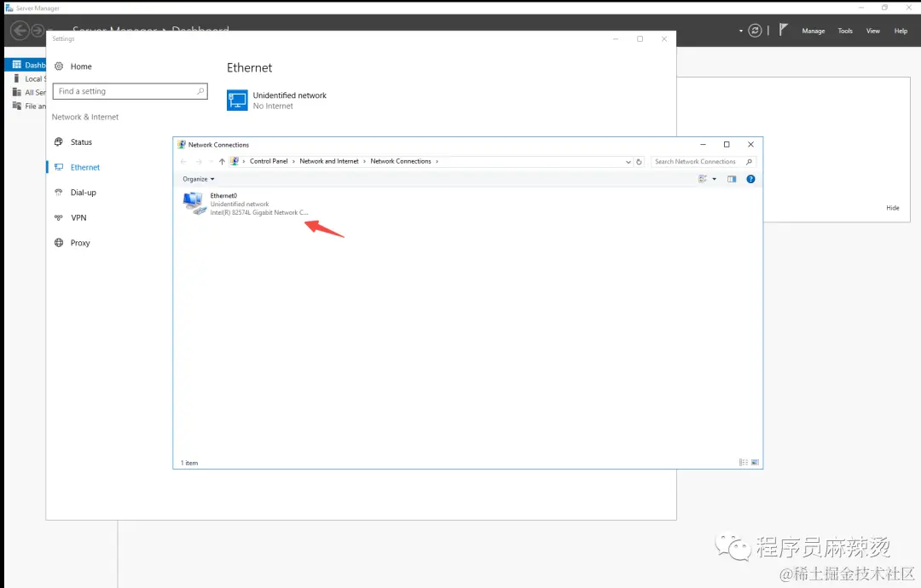Switch to details view icon in status bar
921x588 pixels.
tap(744, 463)
